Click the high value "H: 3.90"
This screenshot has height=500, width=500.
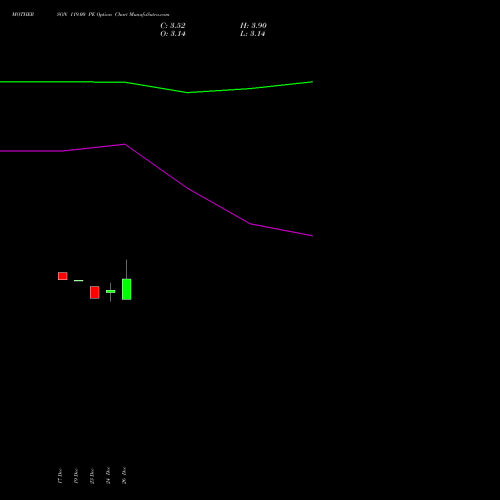click(x=253, y=26)
